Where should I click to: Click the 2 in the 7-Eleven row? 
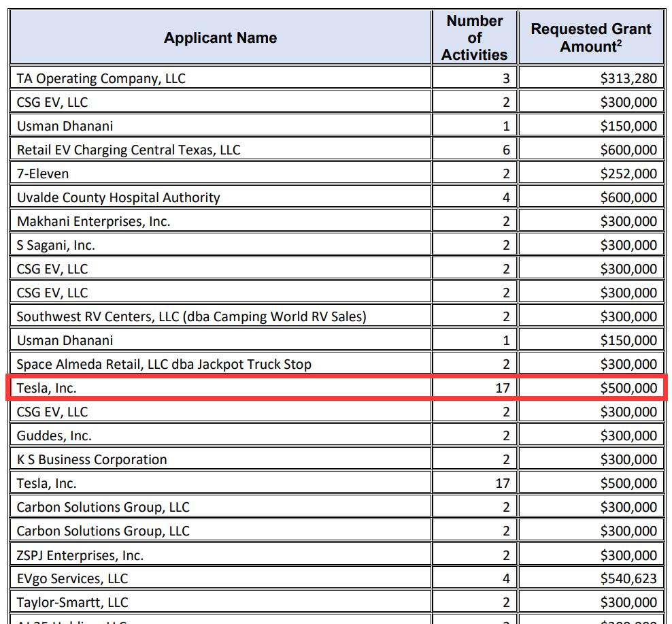click(x=475, y=174)
